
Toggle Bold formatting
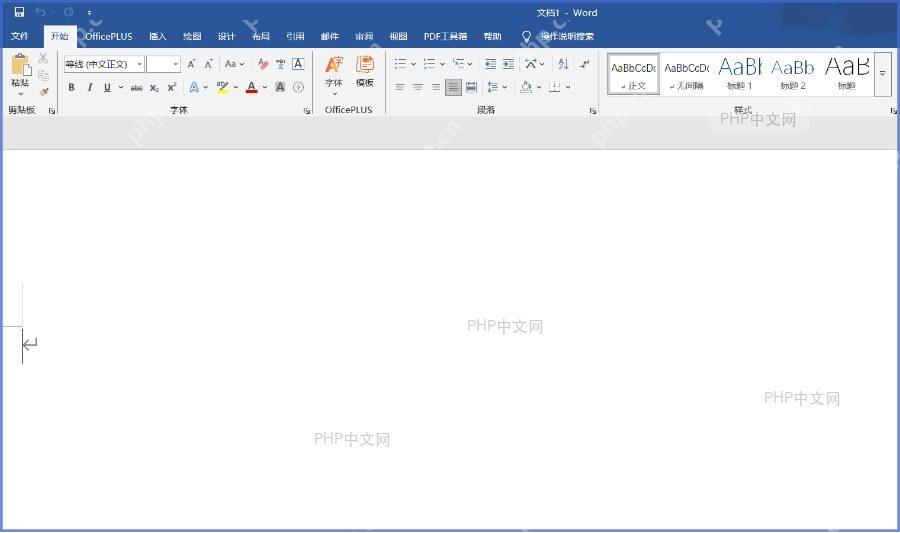pos(71,87)
